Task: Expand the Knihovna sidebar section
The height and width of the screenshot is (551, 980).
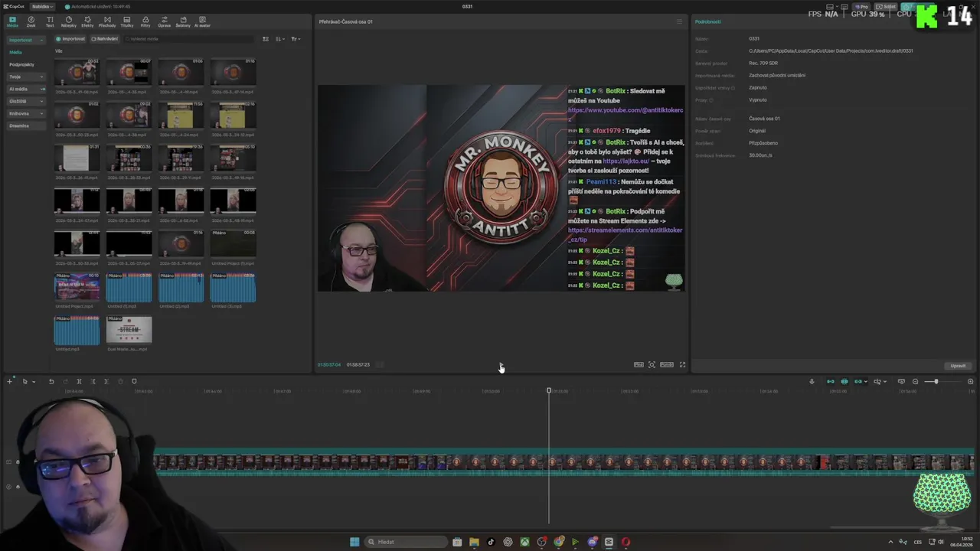Action: tap(27, 113)
